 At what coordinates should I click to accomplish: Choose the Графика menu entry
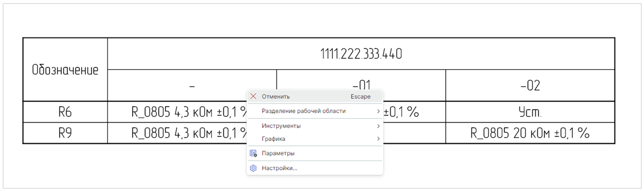click(315, 139)
